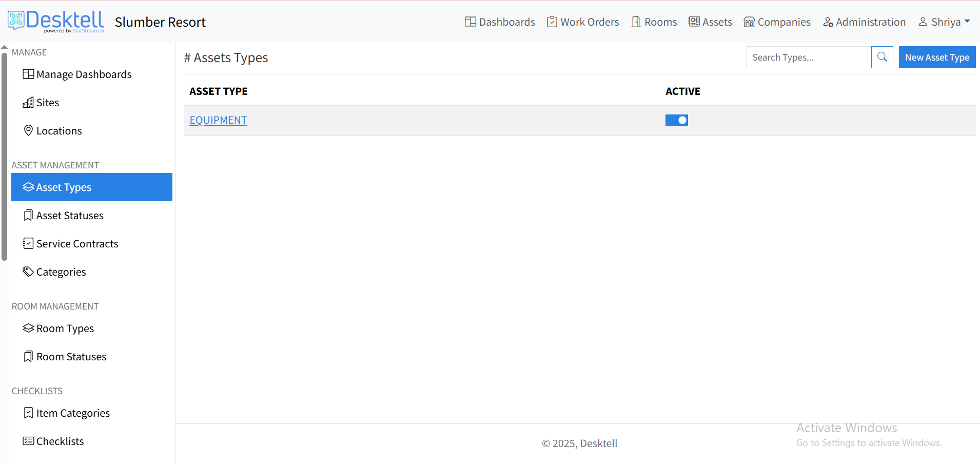Click the Categories tag icon

[x=28, y=272]
